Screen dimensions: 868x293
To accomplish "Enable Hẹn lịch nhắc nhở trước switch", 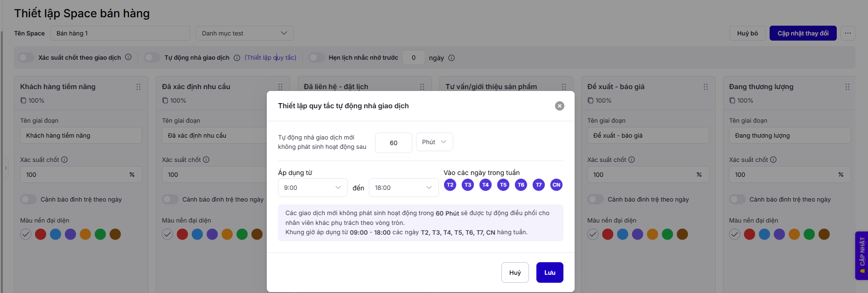I will (x=317, y=57).
